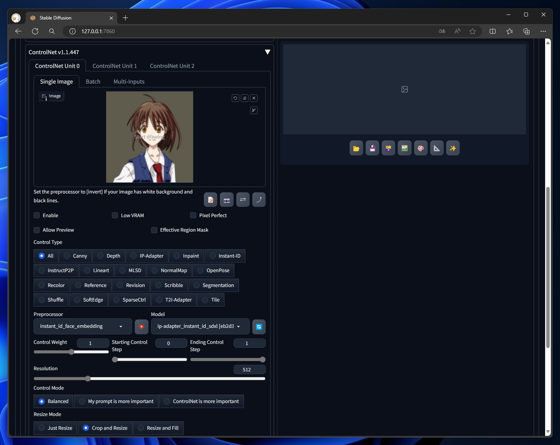The width and height of the screenshot is (560, 445).
Task: Choose My prompt is more important
Action: pos(116,401)
